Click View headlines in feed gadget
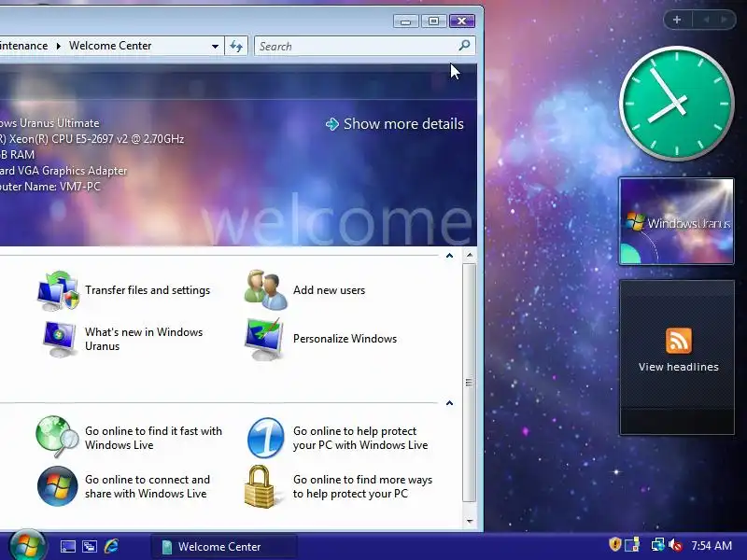Viewport: 747px width, 560px height. pyautogui.click(x=679, y=367)
